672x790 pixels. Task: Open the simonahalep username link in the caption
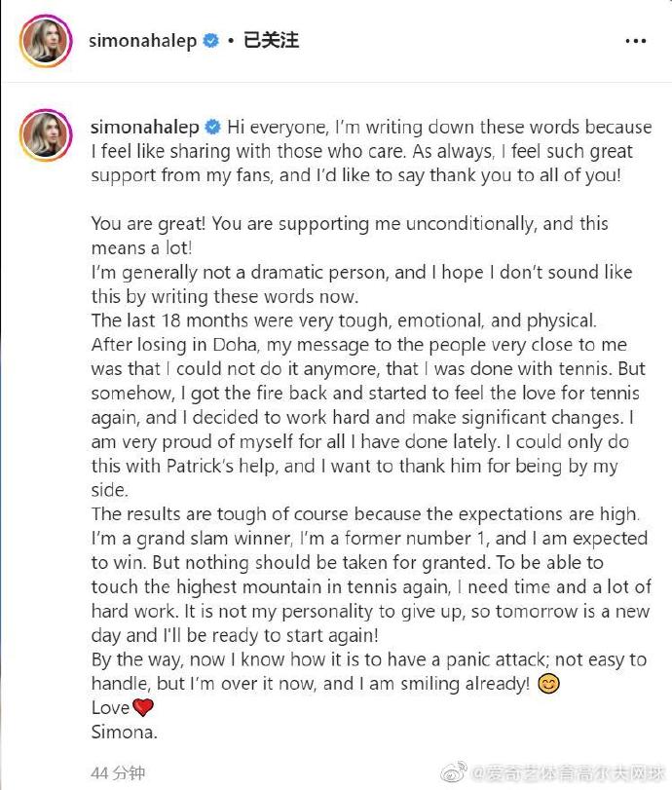[x=144, y=128]
